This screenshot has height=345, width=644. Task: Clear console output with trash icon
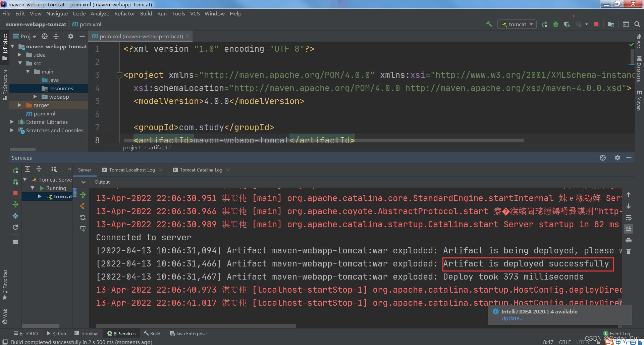pyautogui.click(x=629, y=251)
